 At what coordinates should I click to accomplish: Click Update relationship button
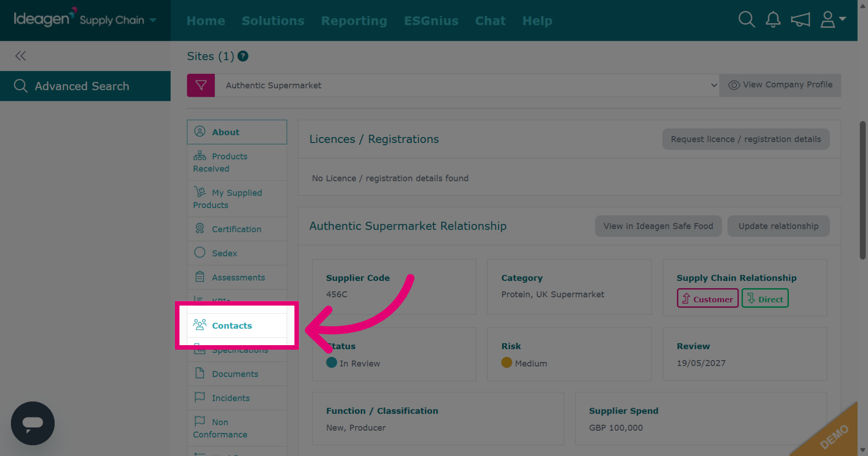pos(778,226)
